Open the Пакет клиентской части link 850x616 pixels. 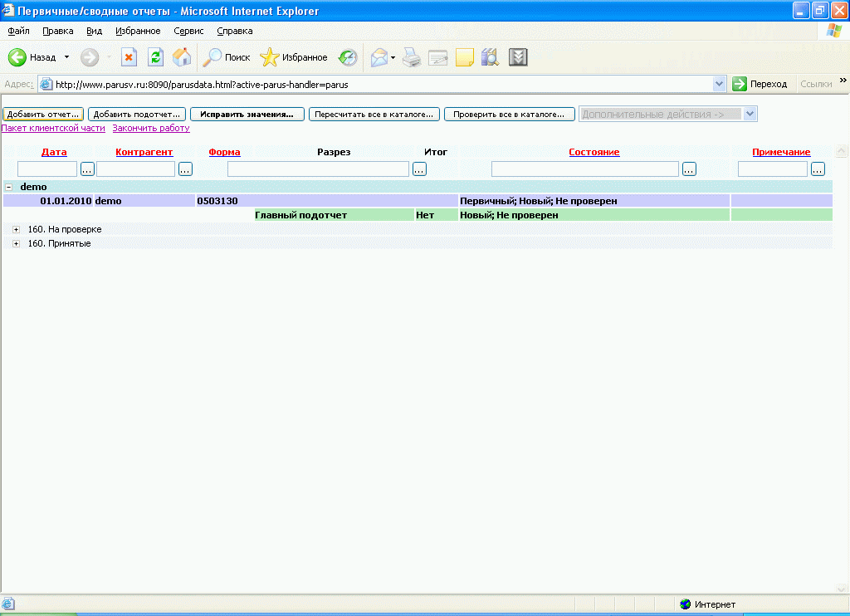(x=53, y=128)
